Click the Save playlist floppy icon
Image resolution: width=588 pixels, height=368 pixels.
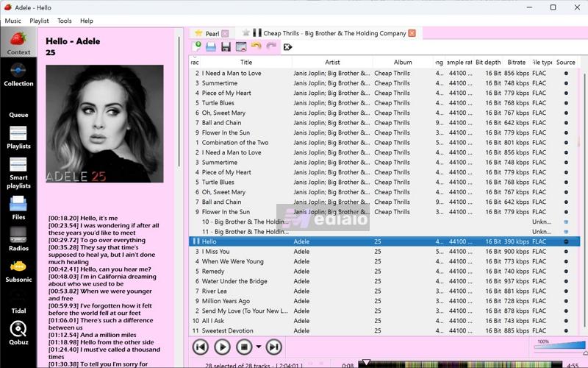pyautogui.click(x=226, y=46)
